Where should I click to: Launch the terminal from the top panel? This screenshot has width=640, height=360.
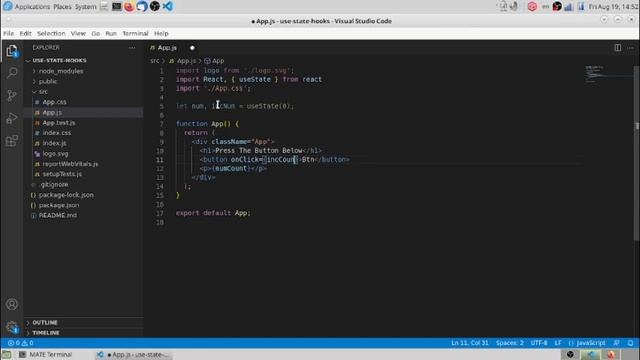tap(117, 7)
